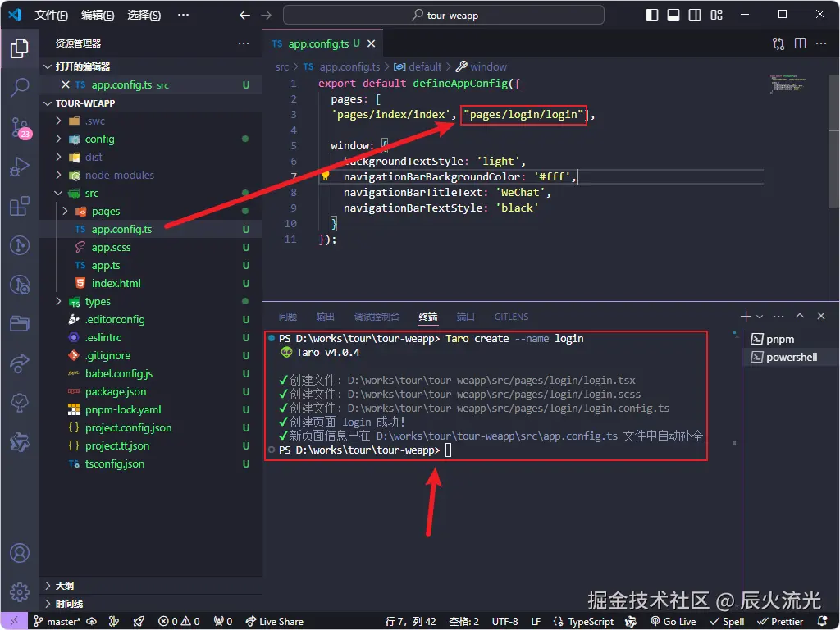Click the editor minimap preview
The image size is (840, 630).
tap(788, 84)
